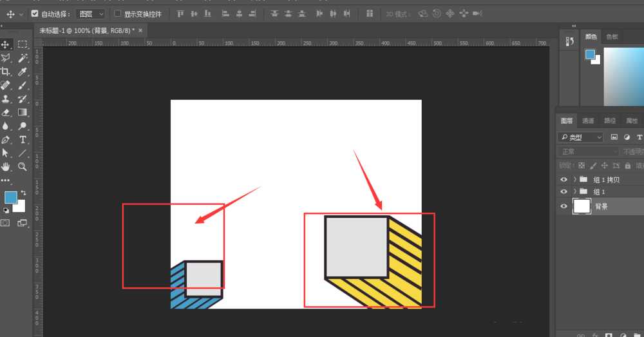The image size is (644, 337).
Task: Expand the 组 1 拷贝 group
Action: (574, 180)
